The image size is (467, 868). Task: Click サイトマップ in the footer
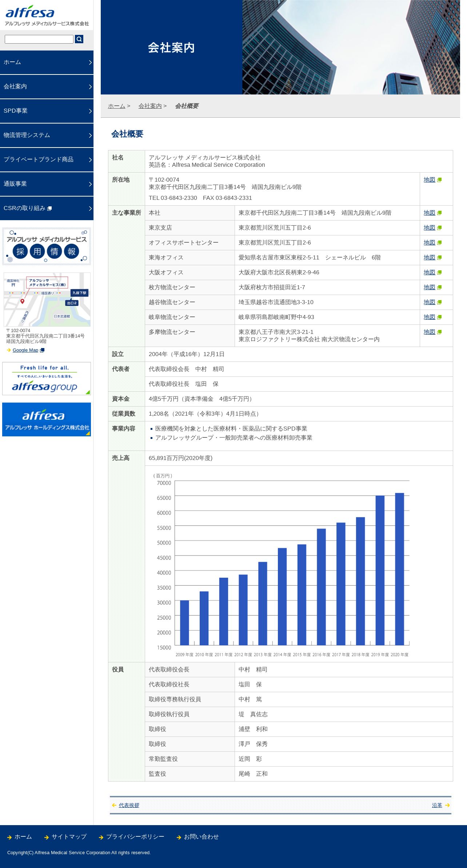pos(69,837)
